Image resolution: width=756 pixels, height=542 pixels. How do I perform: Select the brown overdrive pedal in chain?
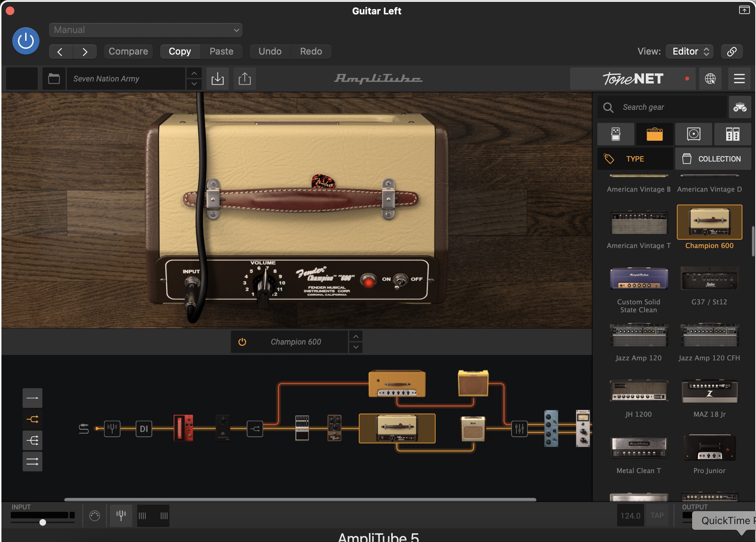(x=334, y=428)
